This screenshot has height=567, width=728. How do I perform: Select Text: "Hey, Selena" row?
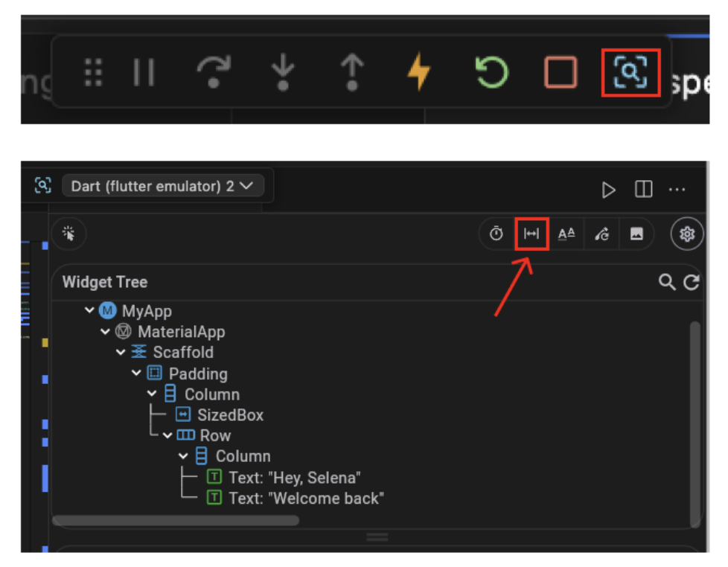(x=295, y=478)
